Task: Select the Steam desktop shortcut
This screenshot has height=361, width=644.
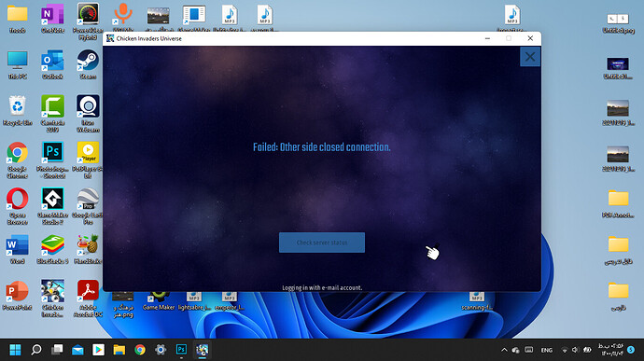Action: pos(88,65)
